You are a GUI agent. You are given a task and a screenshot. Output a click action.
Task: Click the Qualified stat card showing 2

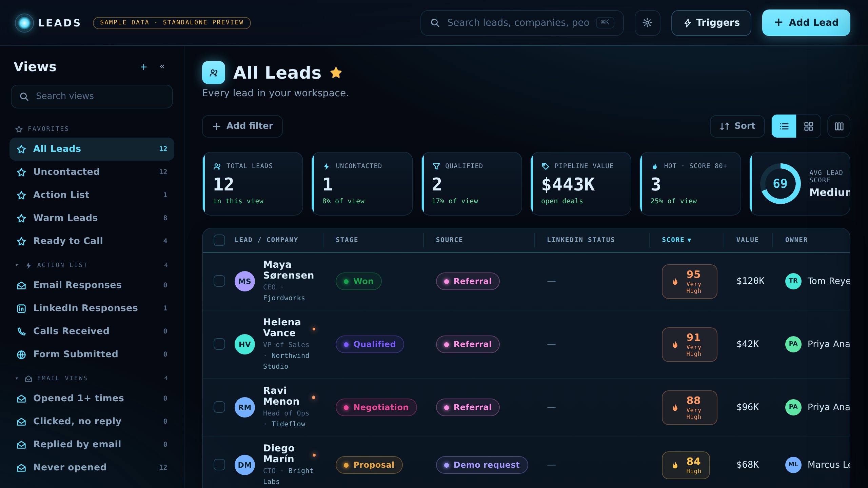(472, 184)
